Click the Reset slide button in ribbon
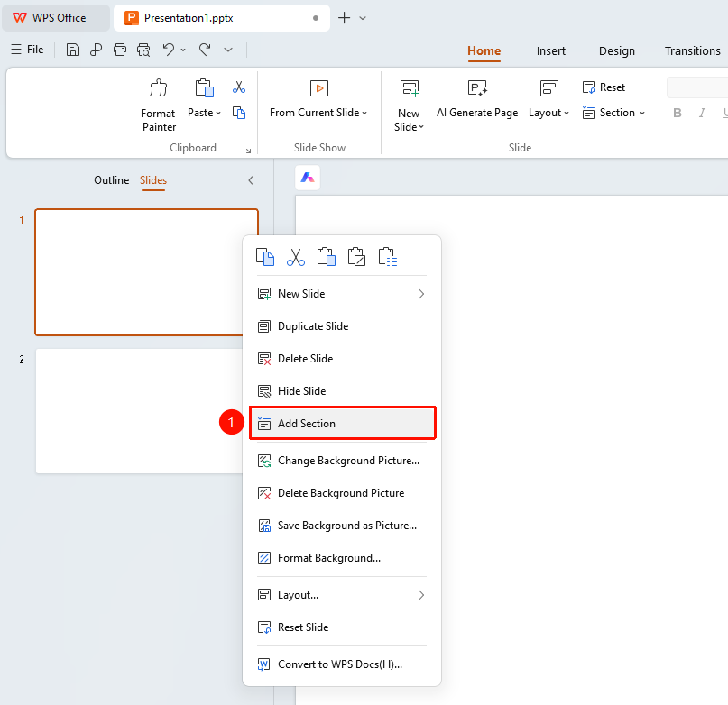This screenshot has height=705, width=728. click(604, 87)
